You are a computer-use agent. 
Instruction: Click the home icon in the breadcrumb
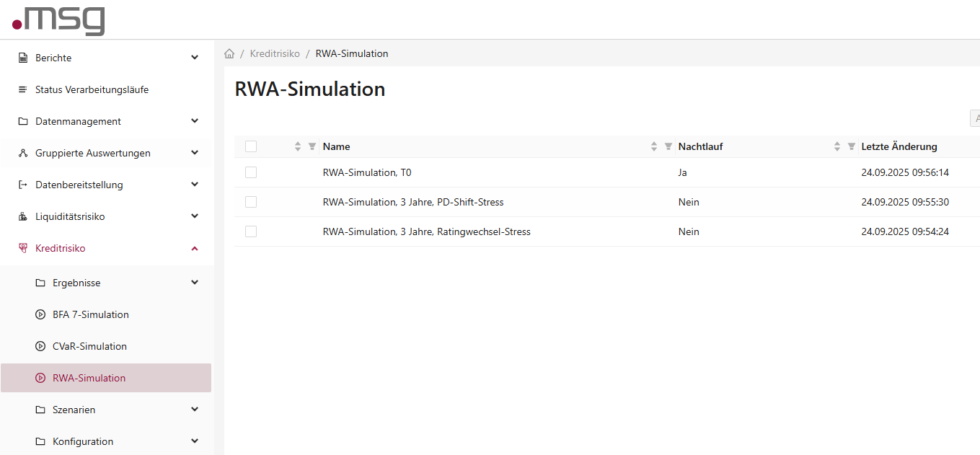(229, 53)
